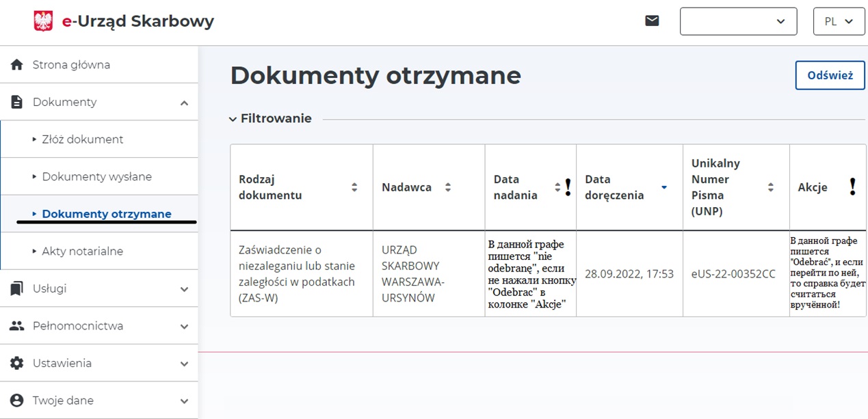The height and width of the screenshot is (419, 868).
Task: Collapse the Filtrowanie section
Action: pos(233,119)
